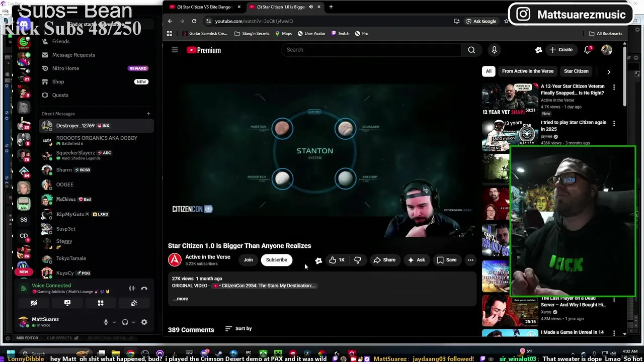
Task: Open Discord Nitro Home
Action: (x=96, y=68)
